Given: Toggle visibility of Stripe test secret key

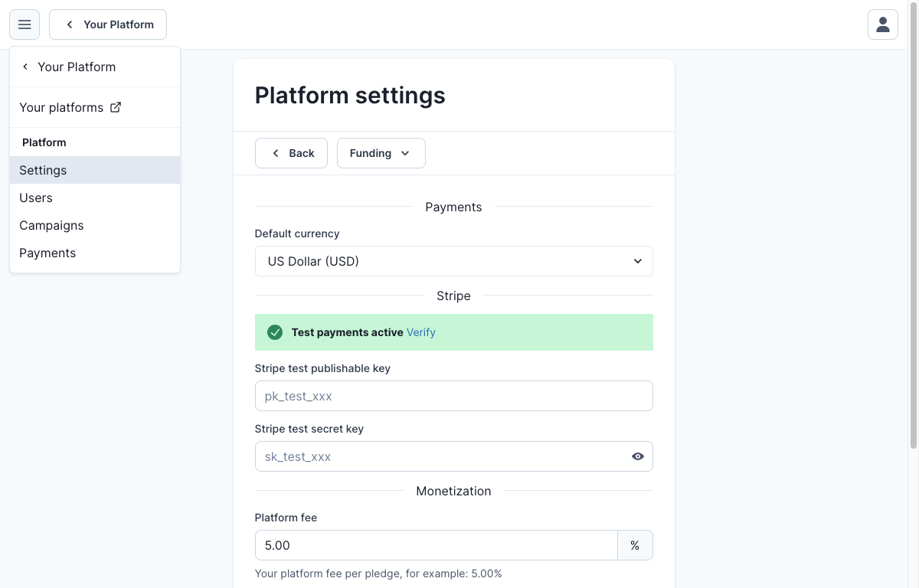Looking at the screenshot, I should [637, 456].
